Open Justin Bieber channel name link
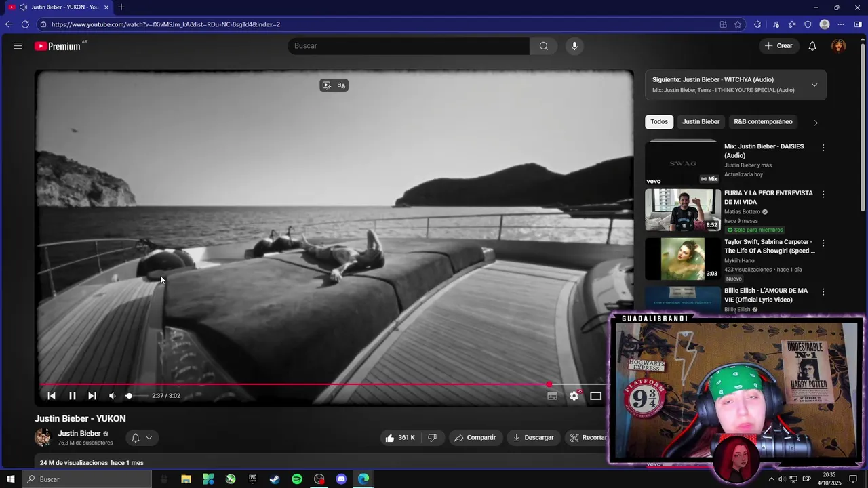Image resolution: width=868 pixels, height=488 pixels. pos(79,434)
